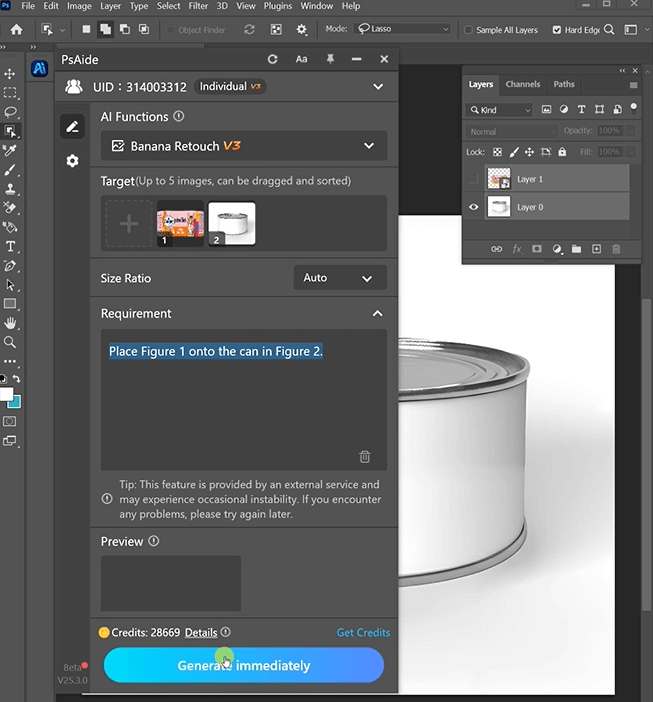The width and height of the screenshot is (653, 702).
Task: Click Add layer style fx icon
Action: pyautogui.click(x=517, y=249)
